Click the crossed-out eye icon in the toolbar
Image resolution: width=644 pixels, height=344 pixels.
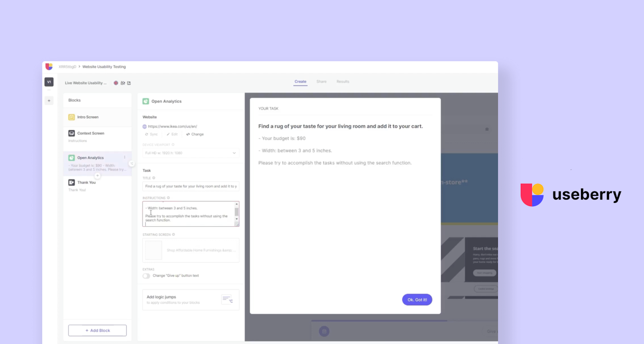(x=123, y=83)
